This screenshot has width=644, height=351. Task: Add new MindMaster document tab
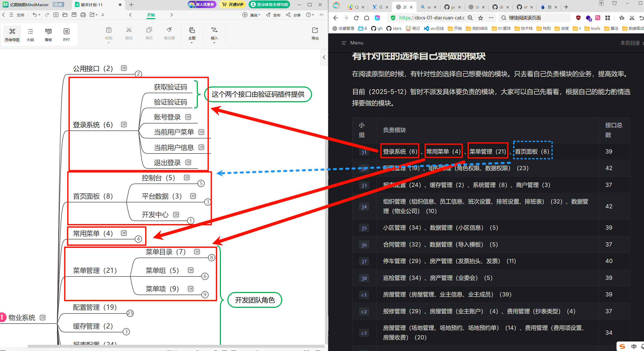(x=131, y=5)
